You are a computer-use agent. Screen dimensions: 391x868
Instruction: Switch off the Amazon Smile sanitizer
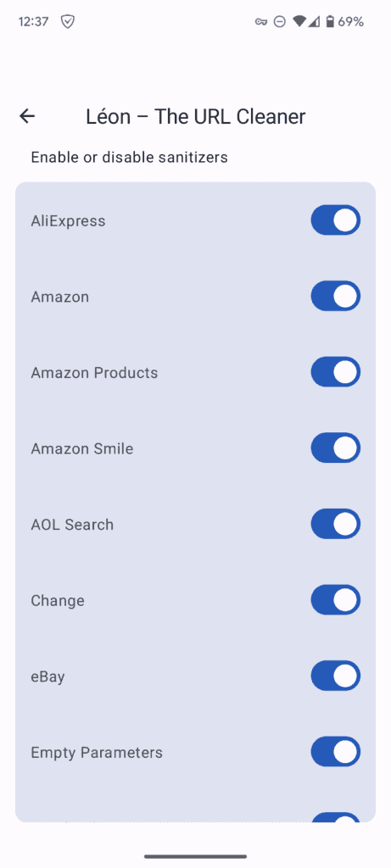[x=336, y=448]
